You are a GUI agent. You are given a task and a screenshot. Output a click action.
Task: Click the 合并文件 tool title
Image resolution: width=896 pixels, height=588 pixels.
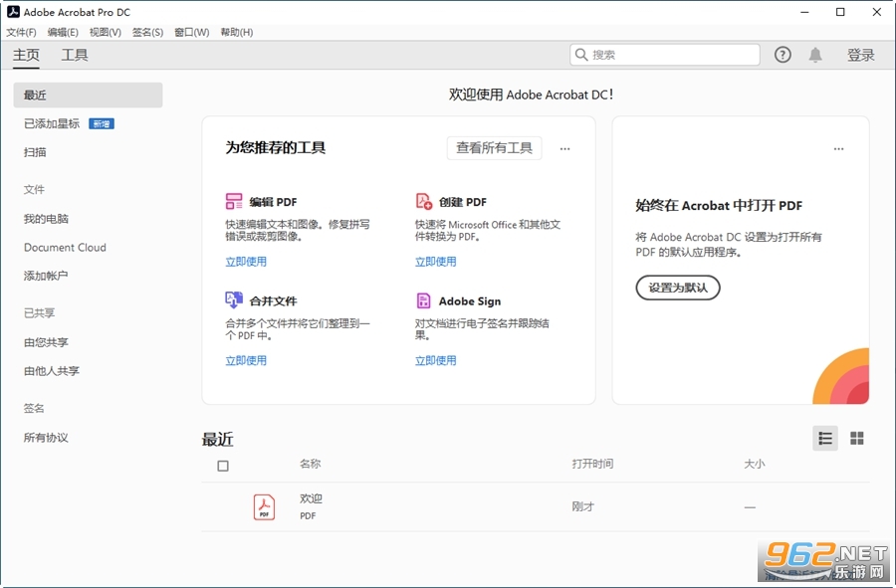(273, 300)
